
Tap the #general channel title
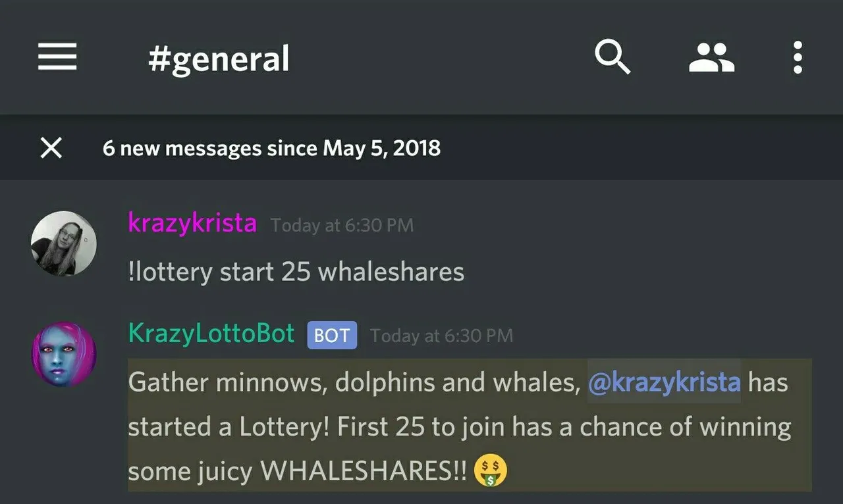[x=219, y=59]
